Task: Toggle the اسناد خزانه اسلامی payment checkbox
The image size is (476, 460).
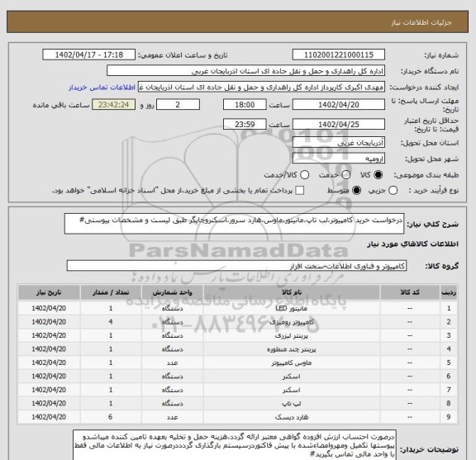Action: [x=300, y=191]
